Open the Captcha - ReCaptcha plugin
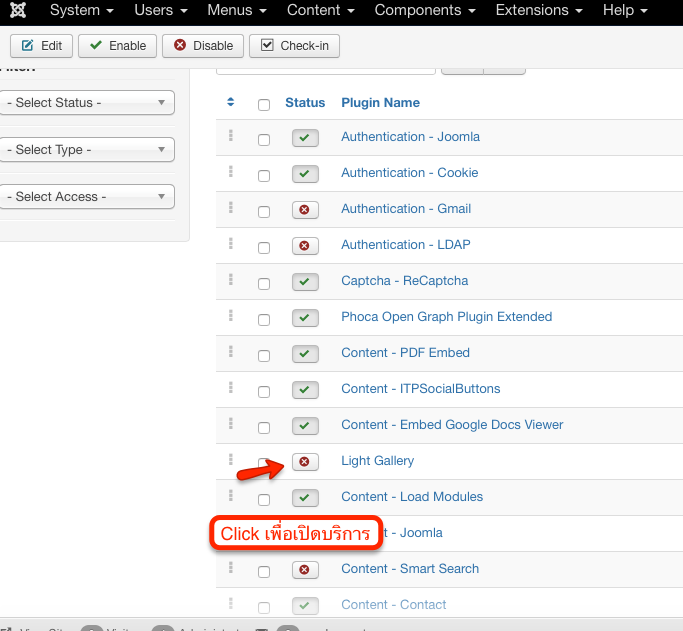The width and height of the screenshot is (683, 631). click(405, 281)
